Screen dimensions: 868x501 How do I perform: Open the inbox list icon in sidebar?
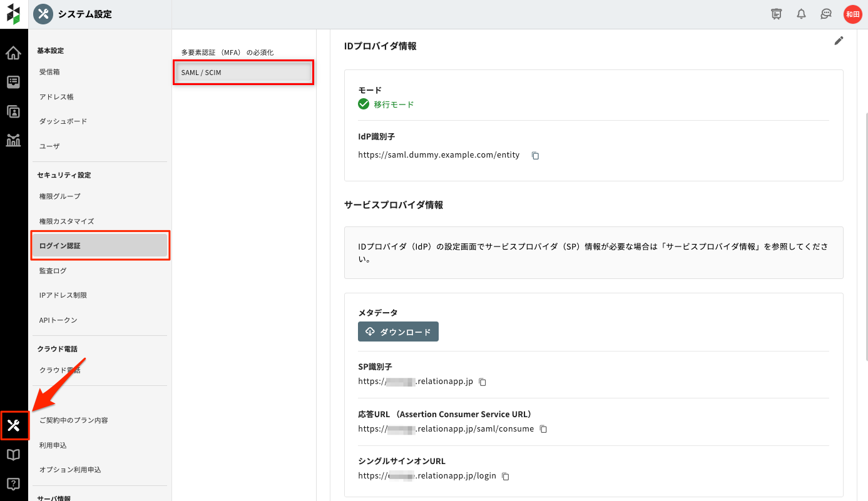pyautogui.click(x=13, y=82)
